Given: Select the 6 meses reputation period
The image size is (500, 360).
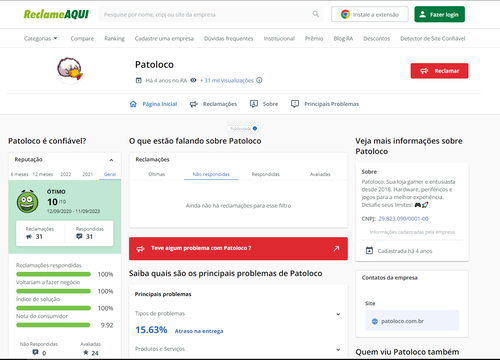Looking at the screenshot, I should 19,174.
